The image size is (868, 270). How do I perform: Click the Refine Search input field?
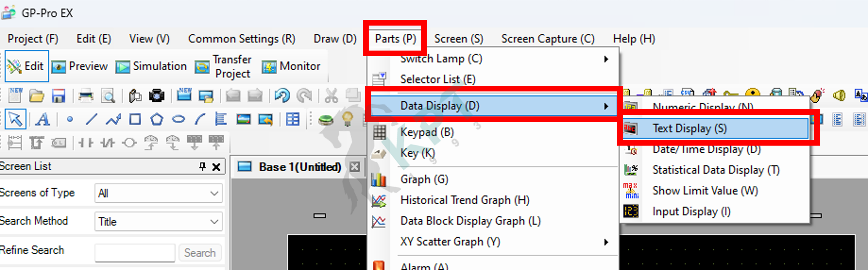(x=135, y=253)
